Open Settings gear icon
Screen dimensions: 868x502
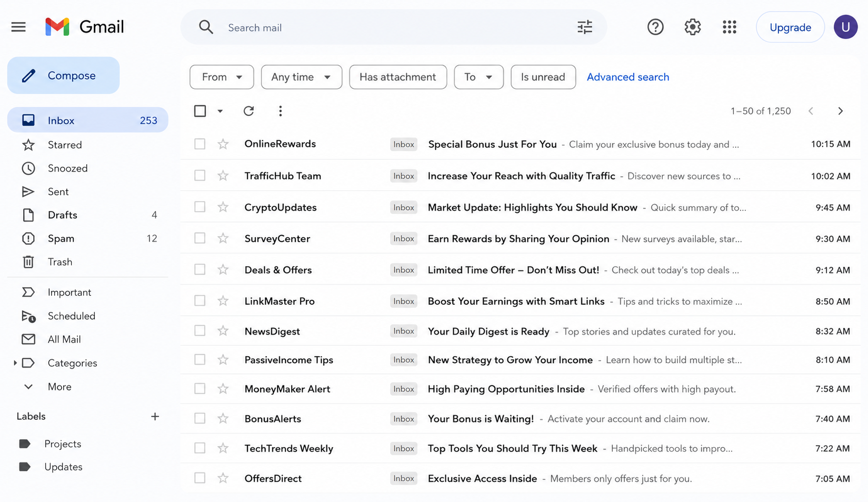693,27
